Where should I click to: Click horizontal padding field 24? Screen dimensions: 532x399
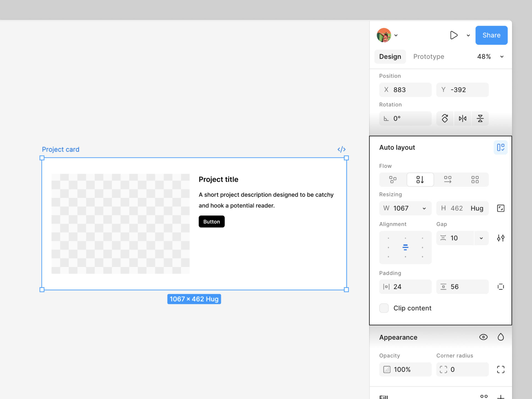coord(405,287)
